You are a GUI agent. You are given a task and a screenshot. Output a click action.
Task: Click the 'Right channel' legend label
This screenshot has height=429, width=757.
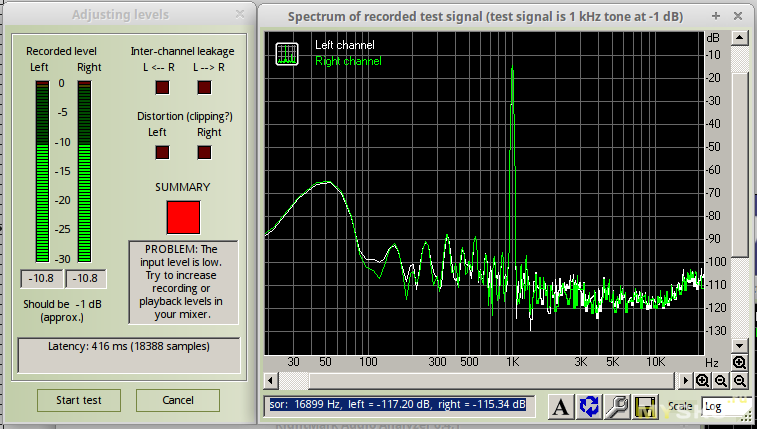coord(348,61)
